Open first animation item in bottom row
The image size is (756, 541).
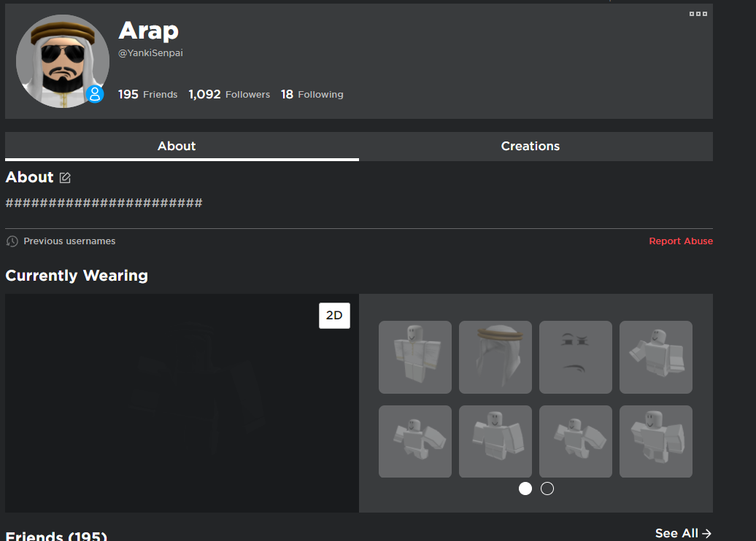(x=415, y=441)
